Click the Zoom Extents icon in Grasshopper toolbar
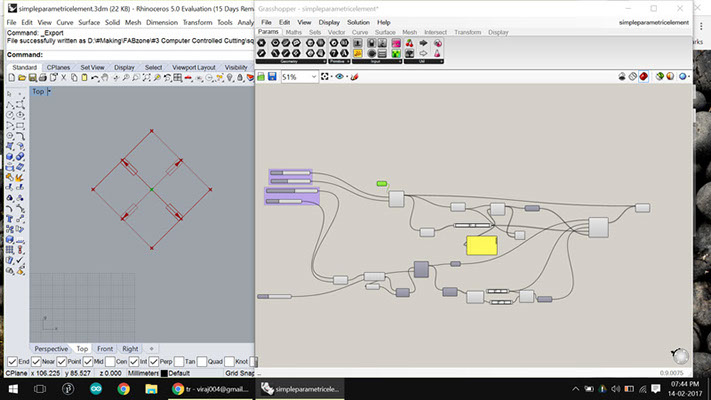Viewport: 711px width, 400px height. pos(325,77)
